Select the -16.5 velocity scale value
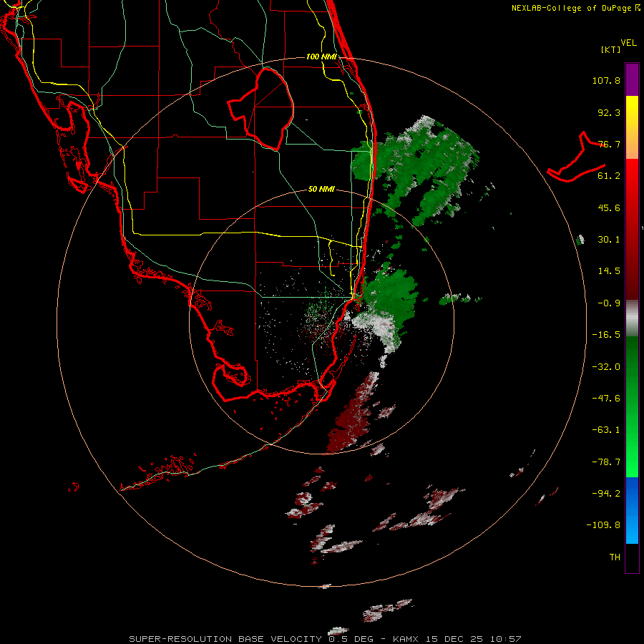Viewport: 644px width, 644px height. click(x=606, y=335)
